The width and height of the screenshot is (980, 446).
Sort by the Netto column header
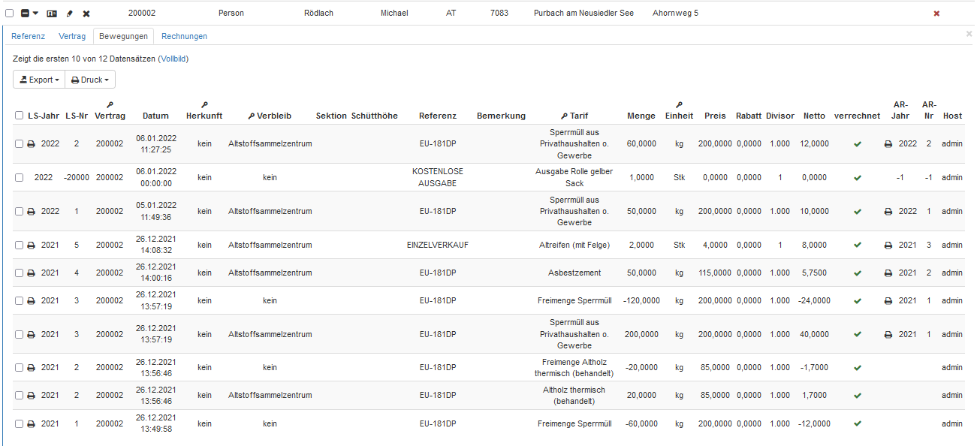point(814,116)
